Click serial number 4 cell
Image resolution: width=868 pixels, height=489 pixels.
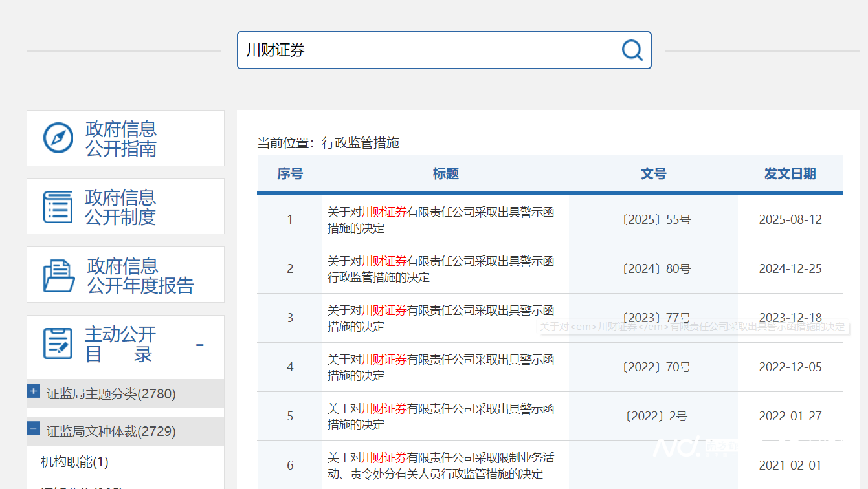(x=290, y=367)
